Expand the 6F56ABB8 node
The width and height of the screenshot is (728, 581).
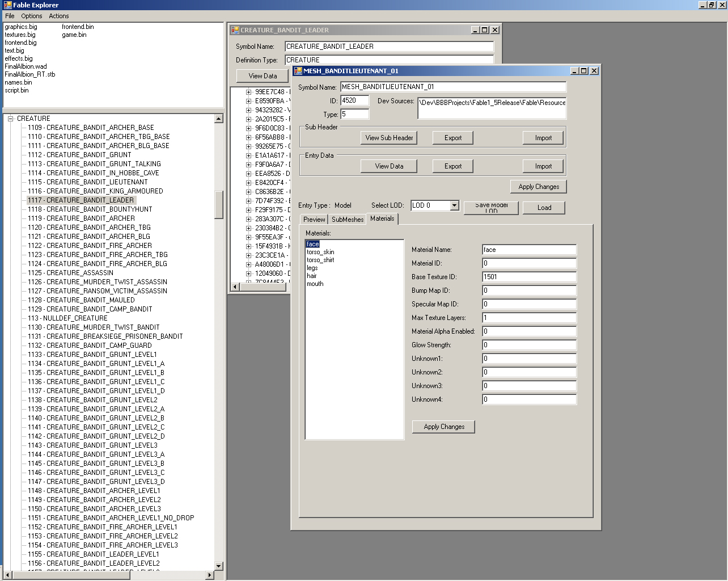248,137
